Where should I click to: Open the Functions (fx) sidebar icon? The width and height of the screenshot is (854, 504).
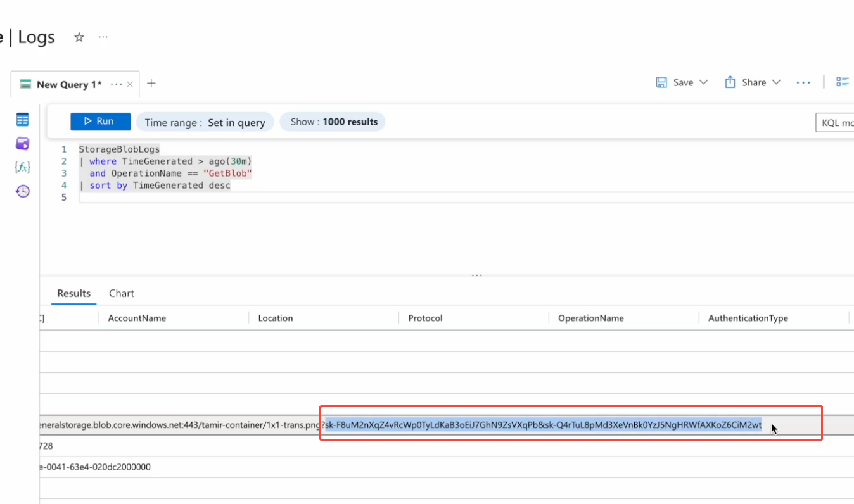point(23,167)
